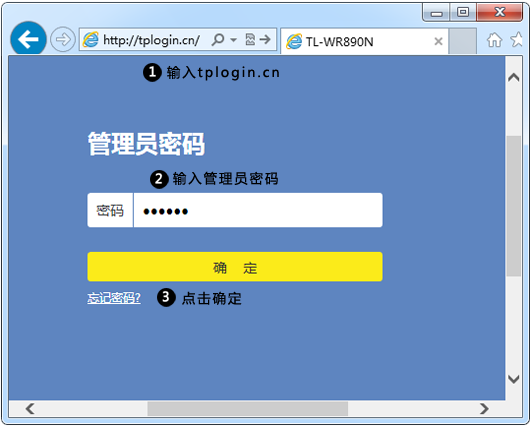The image size is (530, 426).
Task: Click the horizontal scrollbar right arrow
Action: coord(484,409)
